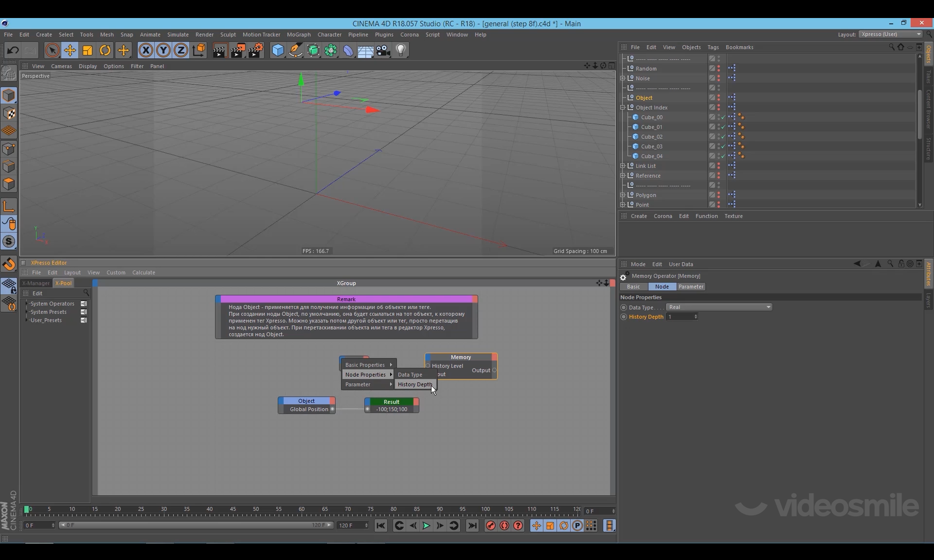Image resolution: width=934 pixels, height=560 pixels.
Task: Click Go to End of timeline
Action: tap(472, 525)
